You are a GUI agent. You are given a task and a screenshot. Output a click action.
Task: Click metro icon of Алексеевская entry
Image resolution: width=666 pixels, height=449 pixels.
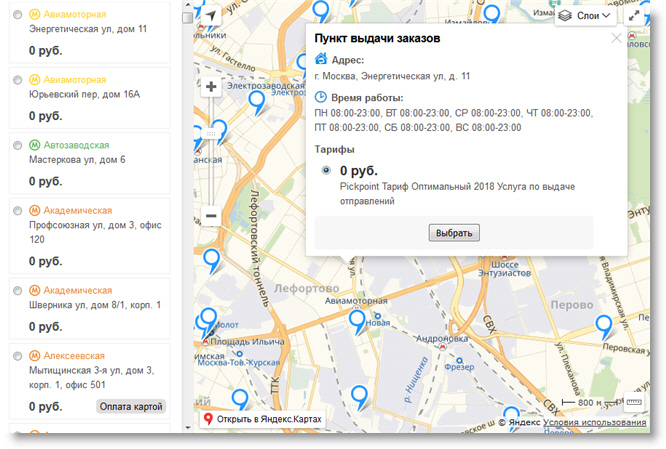(x=34, y=356)
